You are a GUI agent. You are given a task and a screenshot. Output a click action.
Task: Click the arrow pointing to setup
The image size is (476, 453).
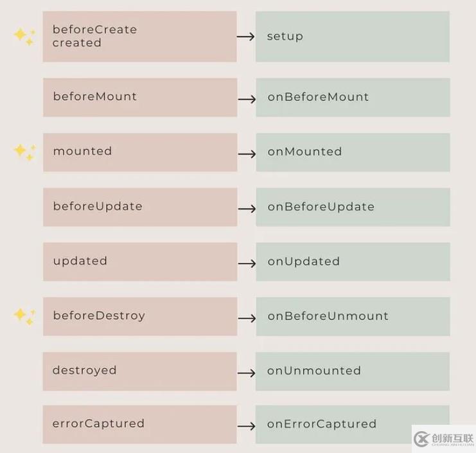coord(246,37)
